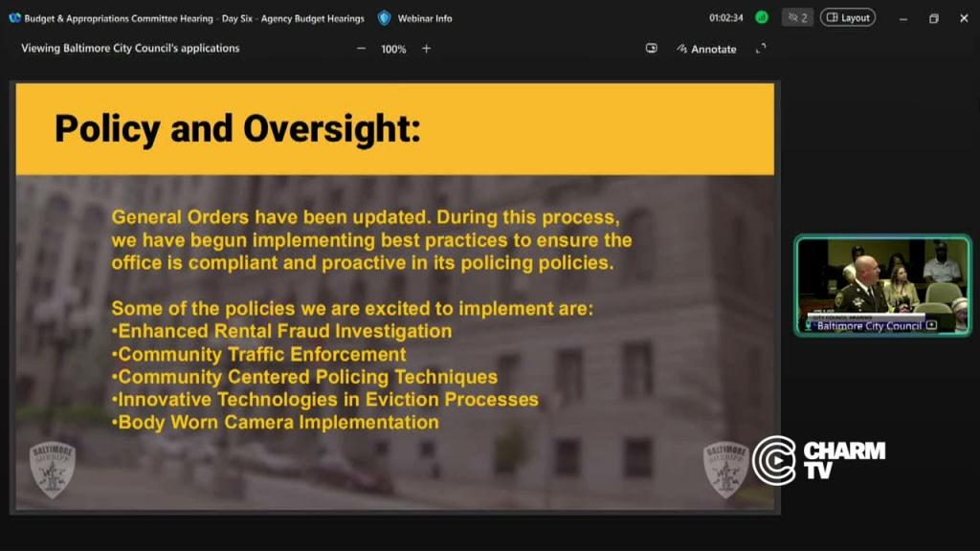Click the Webinar Info label
Image resolution: width=980 pixels, height=551 pixels.
coord(425,19)
